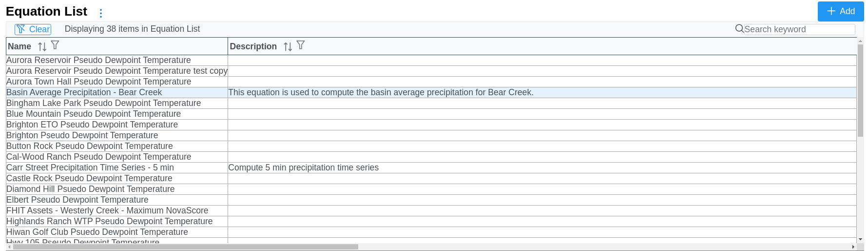Select Basin Average Precipitation - Bear Creek row

pyautogui.click(x=431, y=92)
